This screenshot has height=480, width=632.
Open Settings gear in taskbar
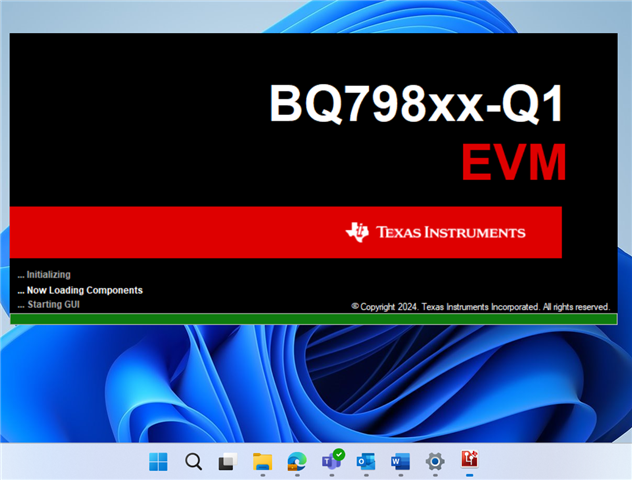[435, 461]
